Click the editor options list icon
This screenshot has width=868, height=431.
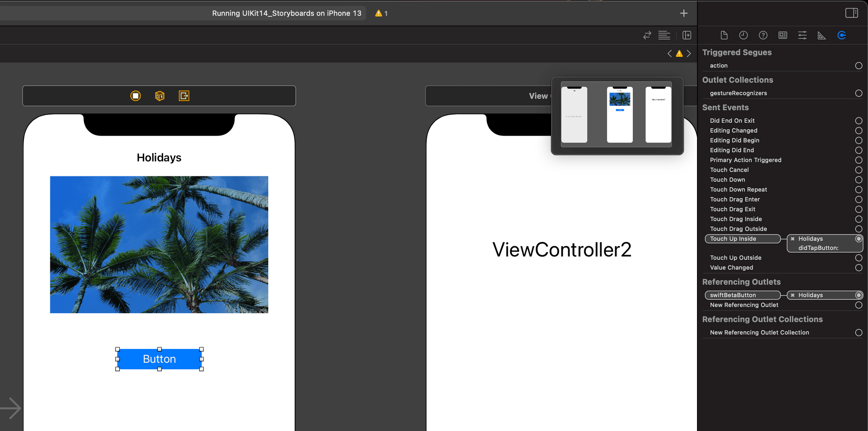point(664,35)
